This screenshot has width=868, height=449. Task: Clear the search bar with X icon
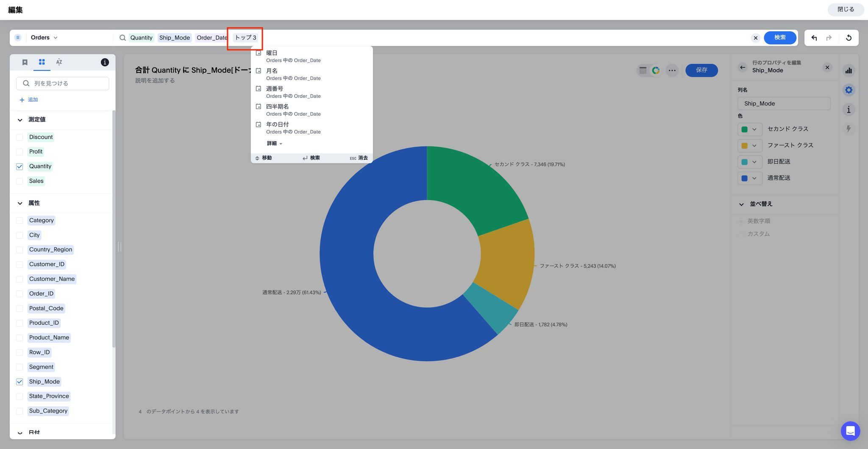point(755,38)
